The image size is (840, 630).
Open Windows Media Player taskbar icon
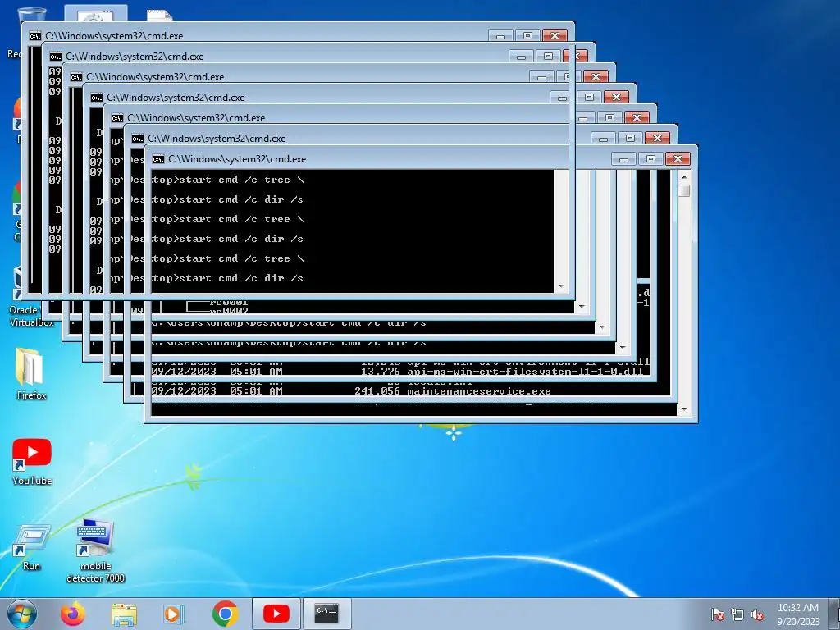pyautogui.click(x=172, y=614)
